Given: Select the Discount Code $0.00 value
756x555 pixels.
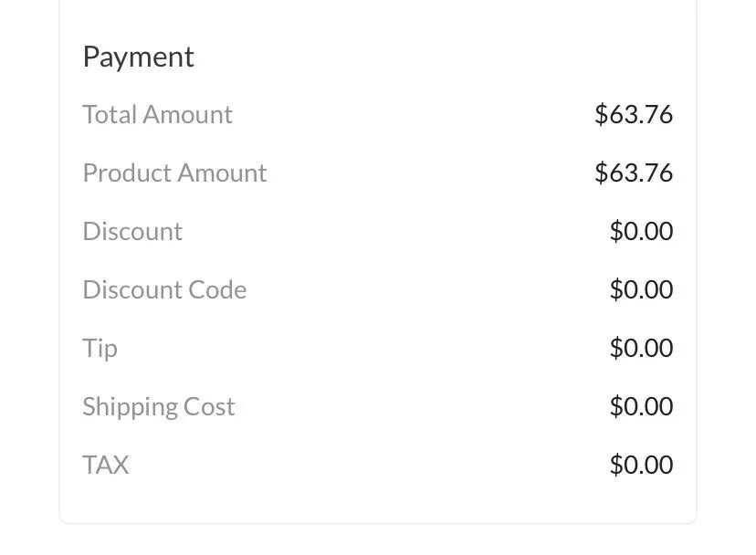Looking at the screenshot, I should point(641,289).
